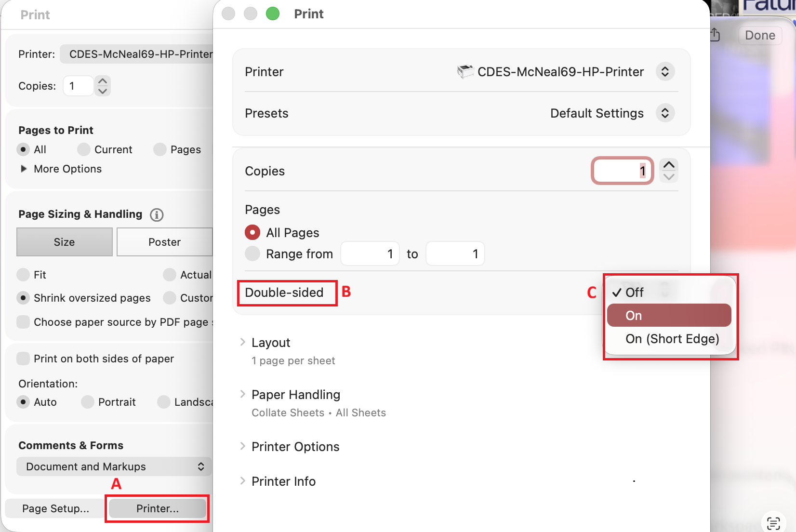Click the green zoom window button

click(273, 13)
